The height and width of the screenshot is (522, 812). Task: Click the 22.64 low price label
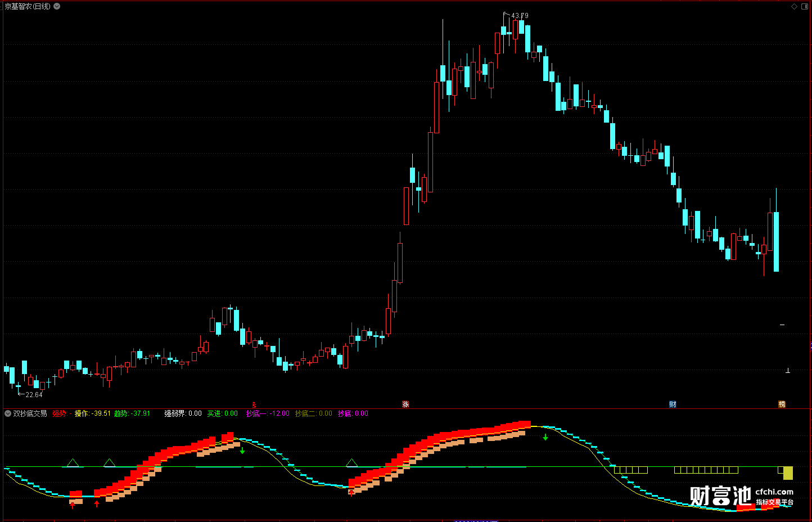click(x=34, y=395)
